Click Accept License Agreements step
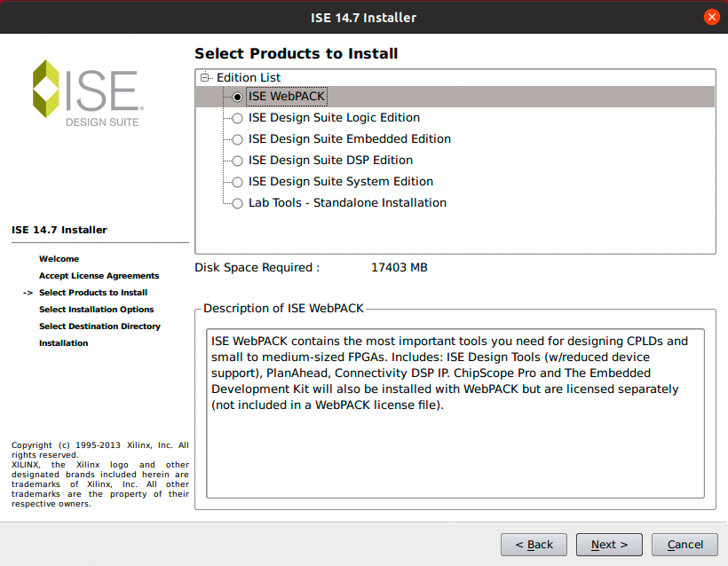The height and width of the screenshot is (566, 728). pos(99,276)
